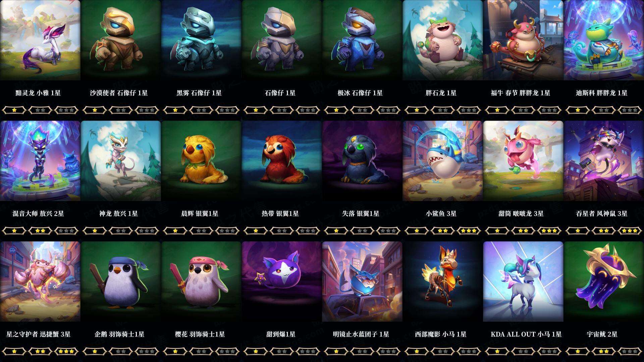Choose the KDA ALL OUT 小马 portrait
The height and width of the screenshot is (362, 644).
point(523,282)
